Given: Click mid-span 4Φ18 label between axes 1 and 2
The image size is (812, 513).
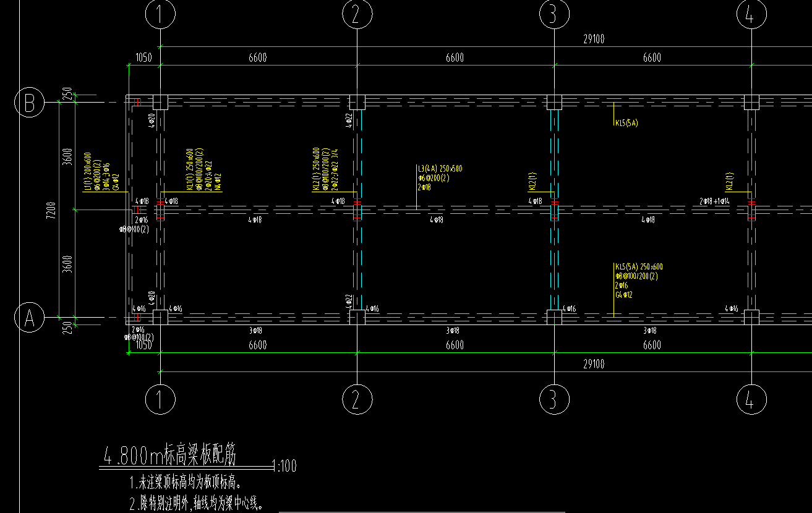Looking at the screenshot, I should coord(255,220).
